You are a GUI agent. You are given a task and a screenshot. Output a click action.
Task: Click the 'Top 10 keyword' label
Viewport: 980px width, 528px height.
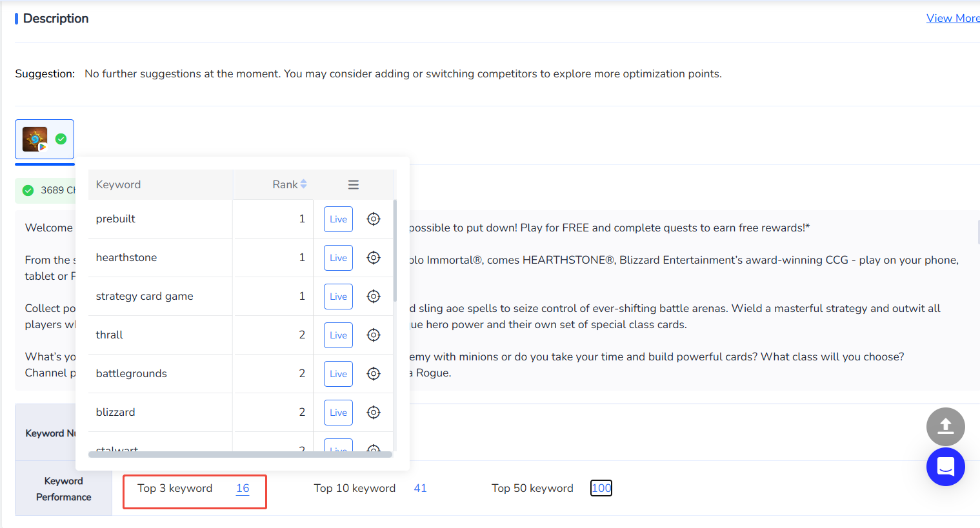click(x=355, y=488)
